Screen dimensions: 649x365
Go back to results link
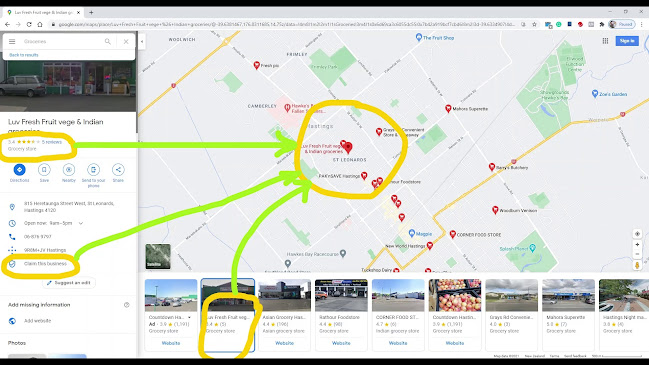(x=24, y=55)
